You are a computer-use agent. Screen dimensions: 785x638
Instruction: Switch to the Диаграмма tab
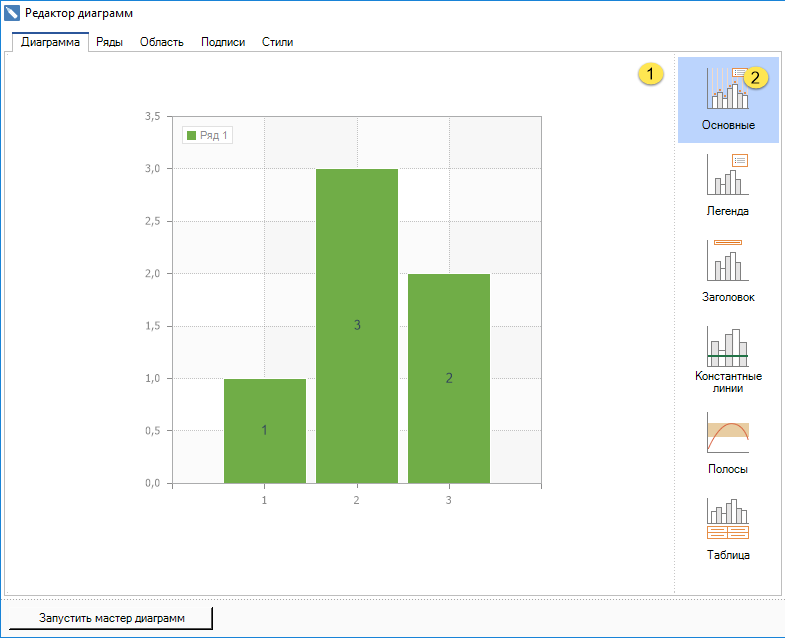coord(50,42)
